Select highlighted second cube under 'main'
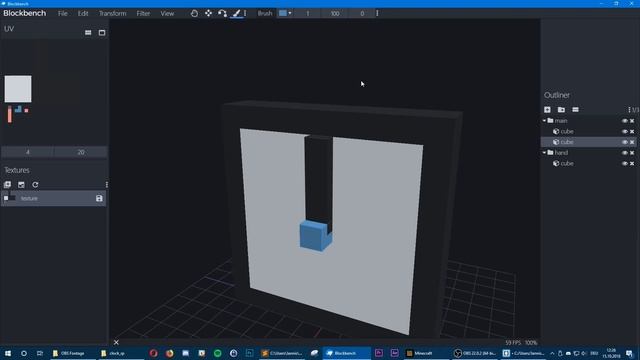The height and width of the screenshot is (360, 640). (589, 142)
